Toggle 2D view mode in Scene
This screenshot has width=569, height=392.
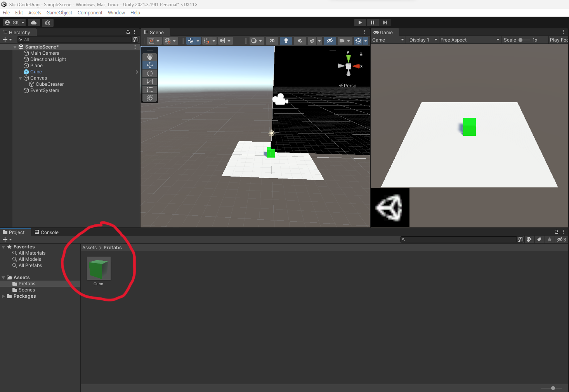(272, 40)
